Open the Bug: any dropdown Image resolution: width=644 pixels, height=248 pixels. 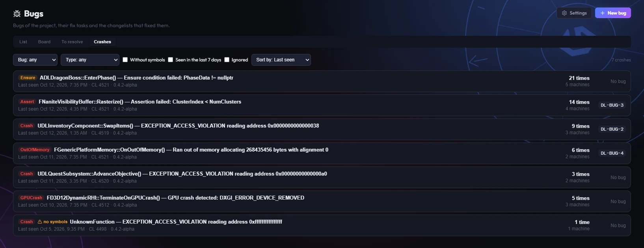35,60
